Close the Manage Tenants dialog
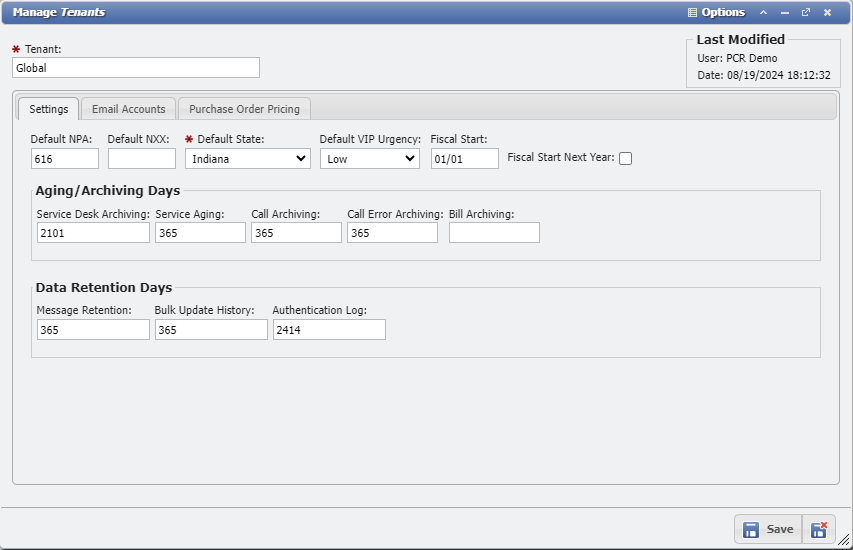Image resolution: width=853 pixels, height=550 pixels. point(827,13)
